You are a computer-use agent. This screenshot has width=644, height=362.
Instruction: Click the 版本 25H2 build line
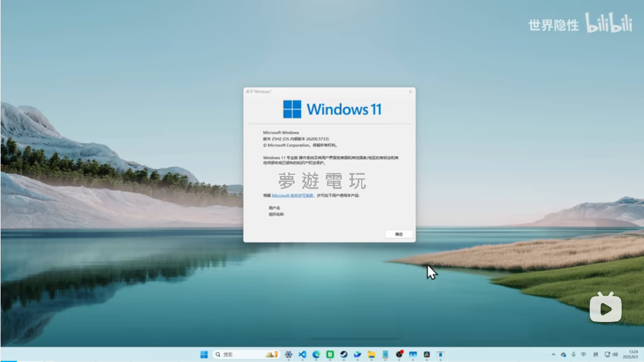click(x=296, y=139)
